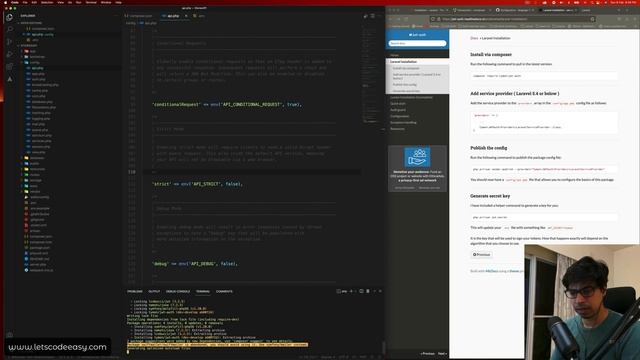The height and width of the screenshot is (360, 640).
Task: Click the browser back arrow icon
Action: pos(391,19)
